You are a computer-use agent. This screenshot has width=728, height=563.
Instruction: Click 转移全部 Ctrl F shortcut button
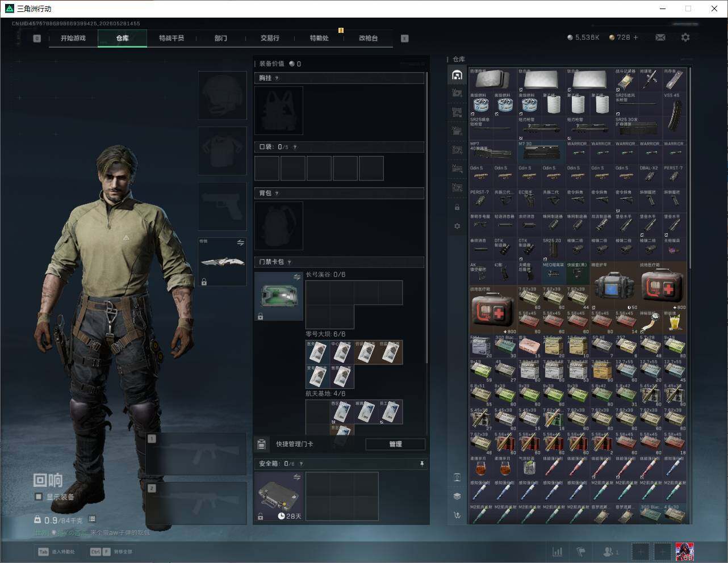click(111, 552)
